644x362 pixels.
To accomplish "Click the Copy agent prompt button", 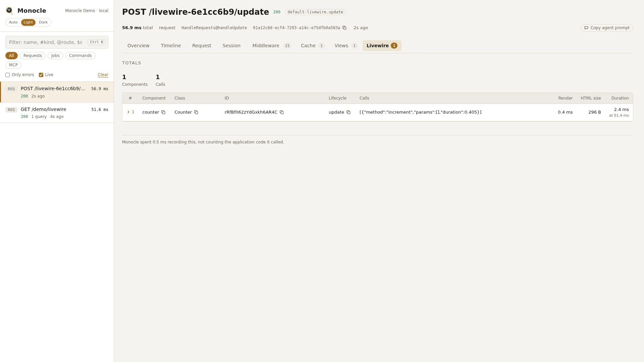I will tap(606, 28).
